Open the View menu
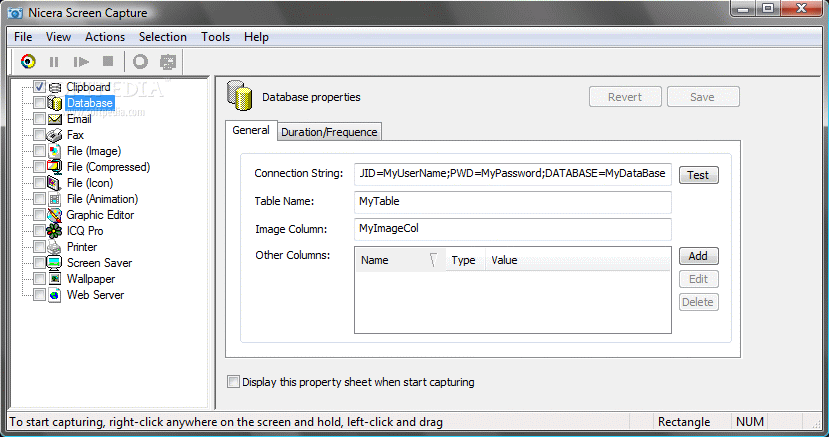The width and height of the screenshot is (829, 437). tap(58, 37)
